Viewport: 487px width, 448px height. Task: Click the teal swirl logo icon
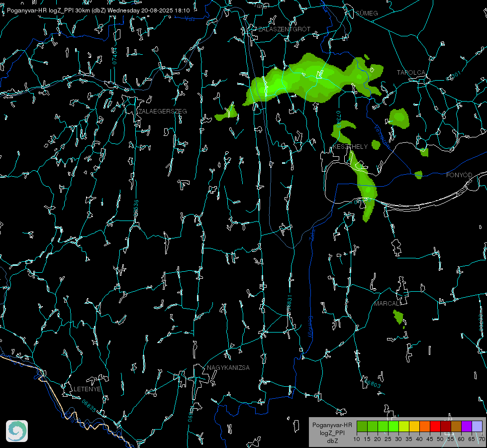click(x=17, y=431)
